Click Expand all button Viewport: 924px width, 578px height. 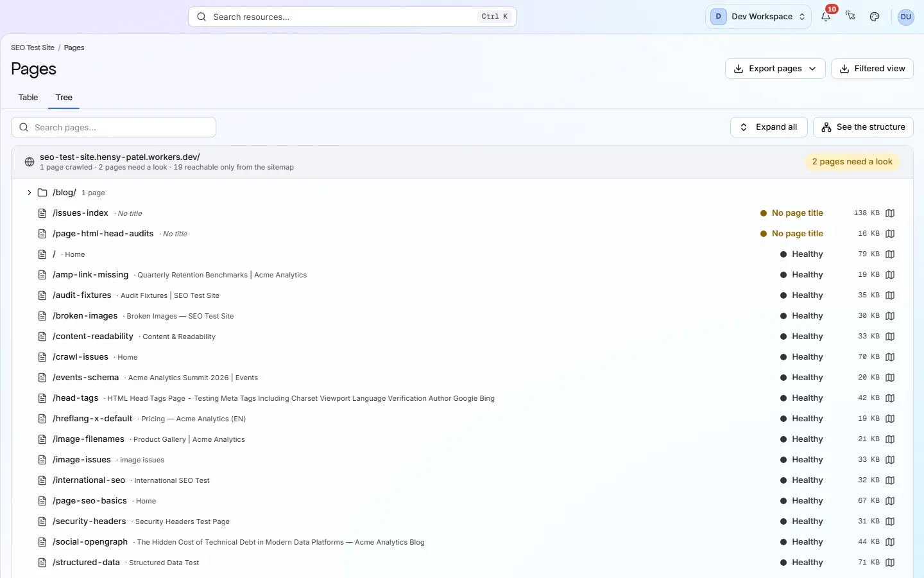[769, 127]
